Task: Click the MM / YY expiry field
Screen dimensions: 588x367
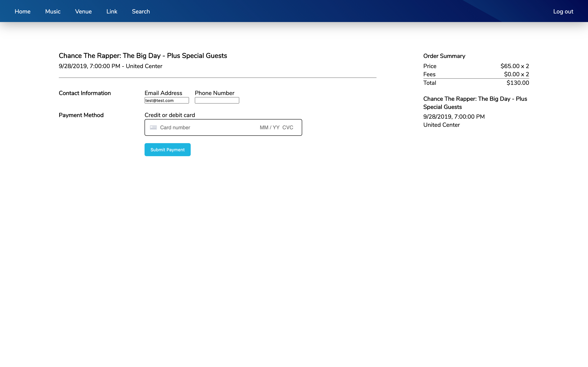Action: tap(269, 127)
